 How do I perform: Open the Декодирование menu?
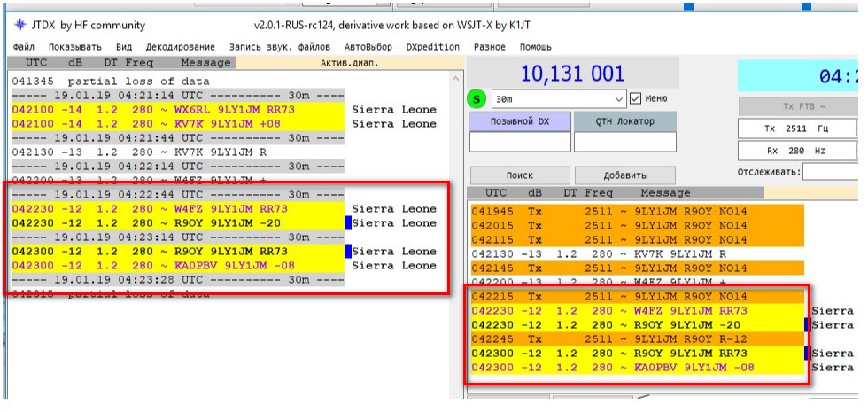pyautogui.click(x=181, y=46)
